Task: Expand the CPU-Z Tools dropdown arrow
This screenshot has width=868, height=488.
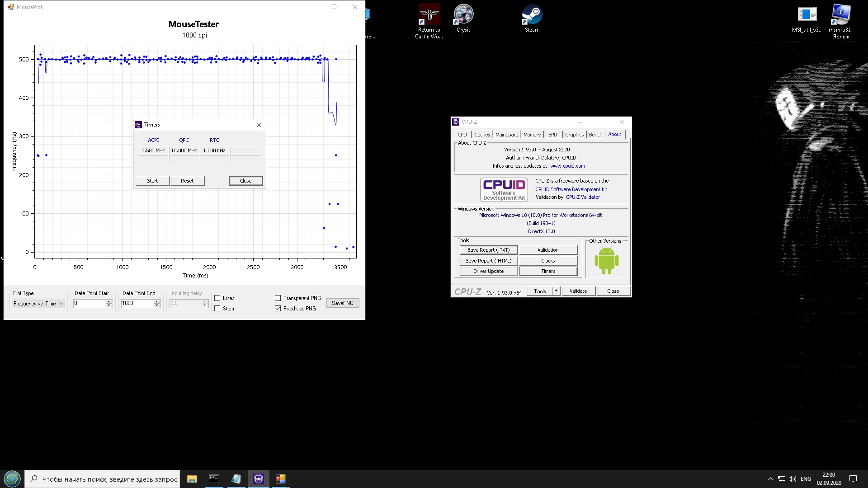Action: [557, 291]
